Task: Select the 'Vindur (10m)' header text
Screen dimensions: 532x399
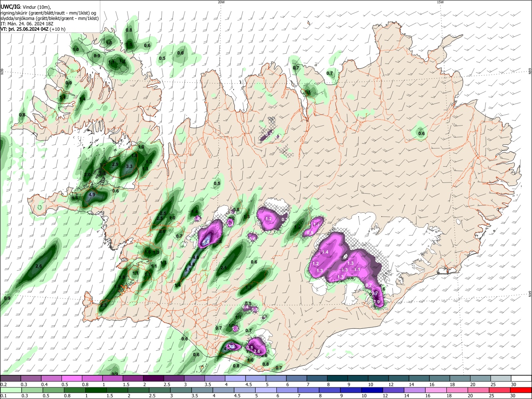Action: pos(36,7)
